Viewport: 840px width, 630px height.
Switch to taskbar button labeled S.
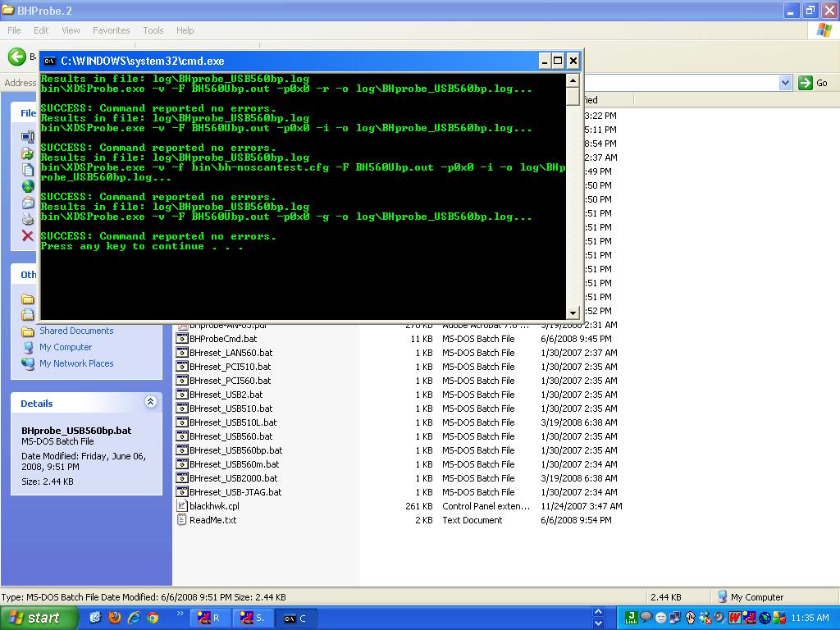253,618
